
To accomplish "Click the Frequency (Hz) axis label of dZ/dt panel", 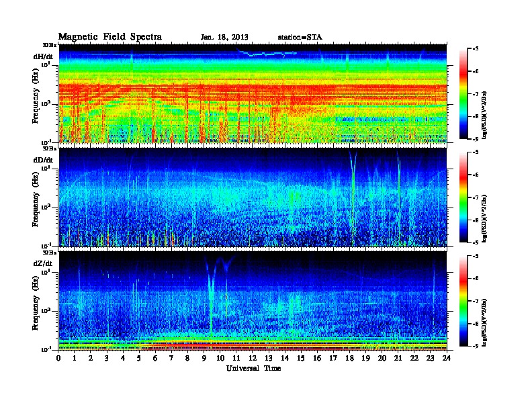I will pos(36,303).
